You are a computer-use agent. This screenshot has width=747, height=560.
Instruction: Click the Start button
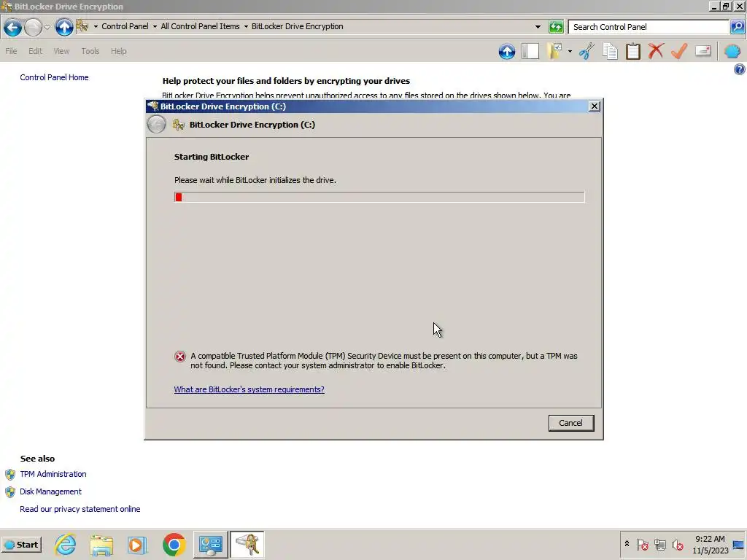tap(21, 545)
